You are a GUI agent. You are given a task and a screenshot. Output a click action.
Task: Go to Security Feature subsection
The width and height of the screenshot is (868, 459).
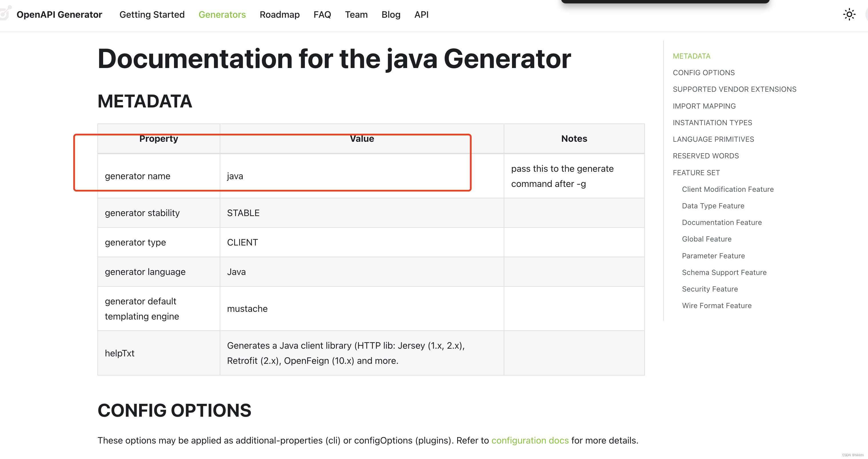710,289
